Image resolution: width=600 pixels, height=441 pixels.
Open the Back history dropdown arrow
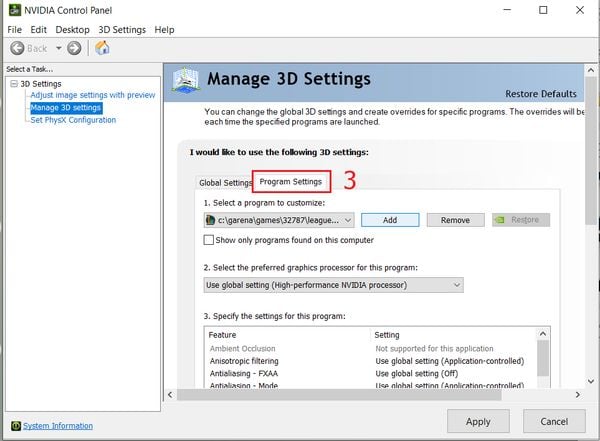pos(59,48)
